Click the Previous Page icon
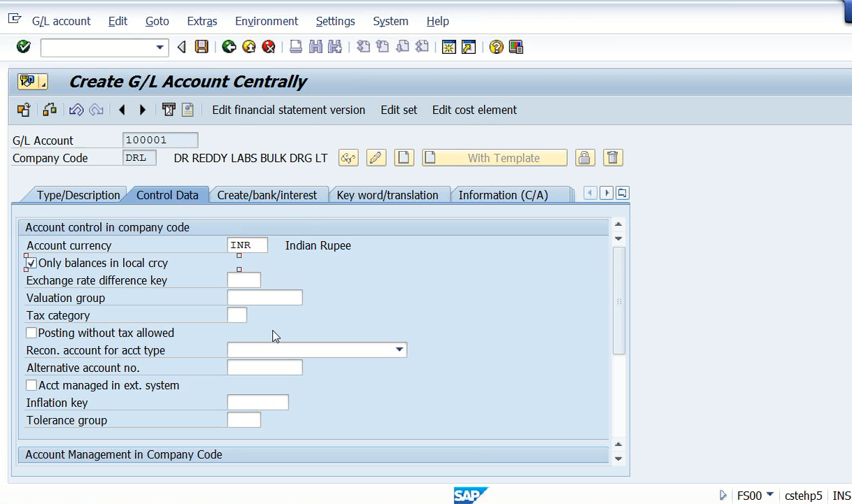The image size is (852, 504). tap(383, 47)
